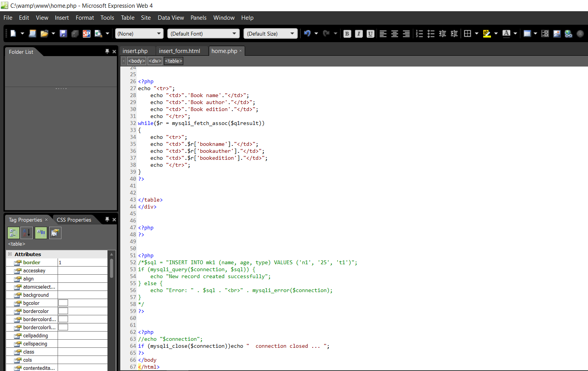Open the Tag Properties editor icon

55,233
